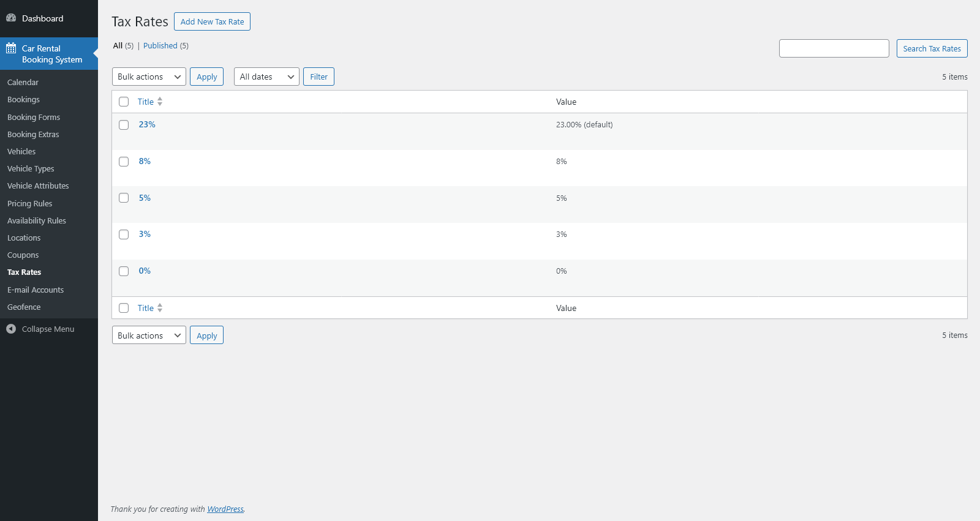This screenshot has height=521, width=980.
Task: Click the Search Tax Rates button
Action: pyautogui.click(x=932, y=48)
